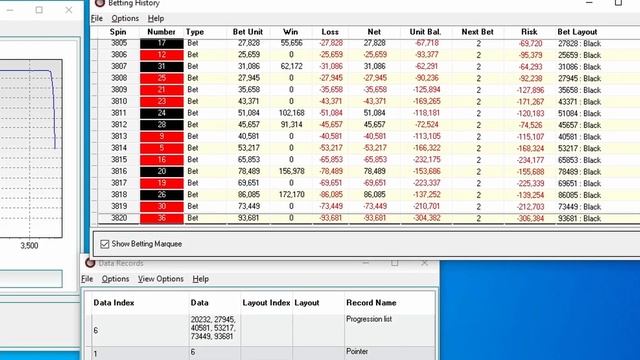Click Win value 156,978

[291, 171]
